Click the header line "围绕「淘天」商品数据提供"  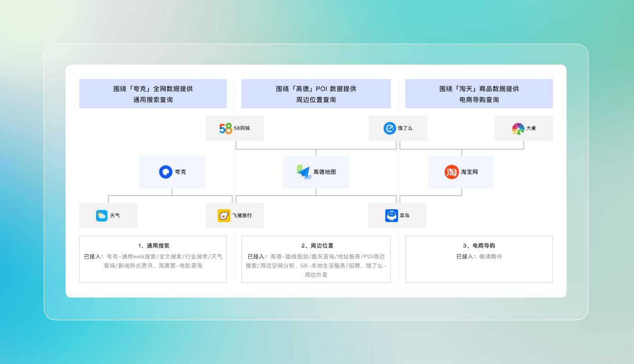click(x=479, y=89)
